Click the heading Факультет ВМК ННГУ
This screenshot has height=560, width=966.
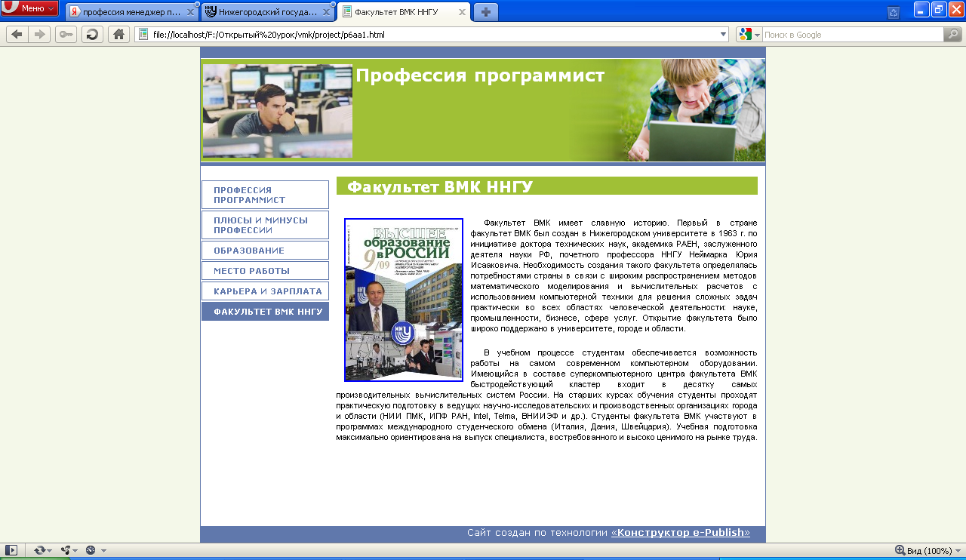(x=440, y=187)
